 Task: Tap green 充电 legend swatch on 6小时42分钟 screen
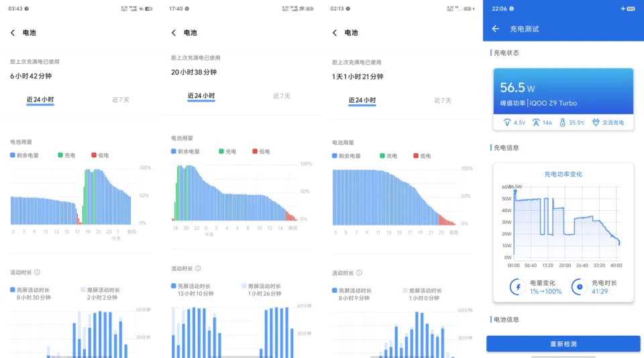60,155
